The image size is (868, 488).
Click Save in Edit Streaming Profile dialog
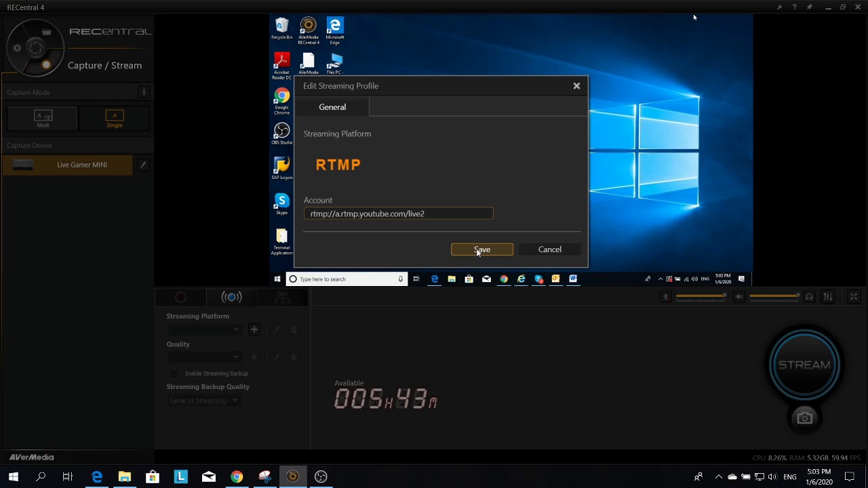482,249
